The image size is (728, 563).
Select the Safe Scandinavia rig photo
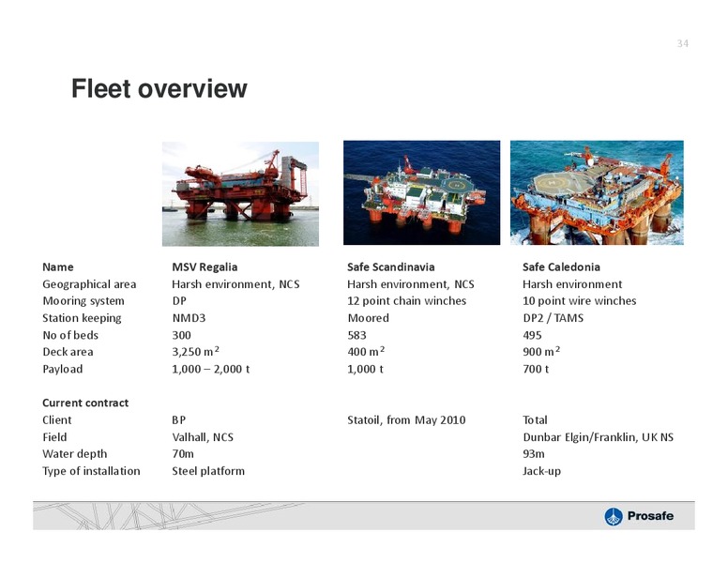click(421, 192)
